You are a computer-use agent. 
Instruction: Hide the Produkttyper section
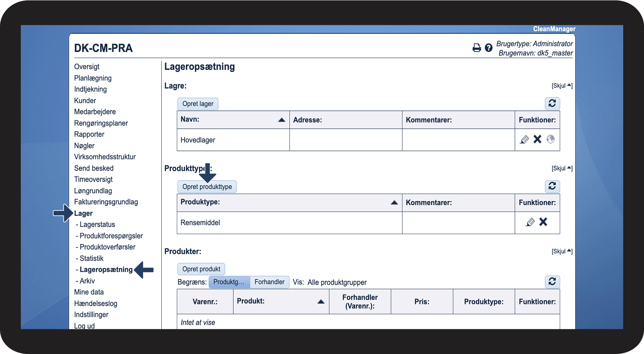pos(562,168)
